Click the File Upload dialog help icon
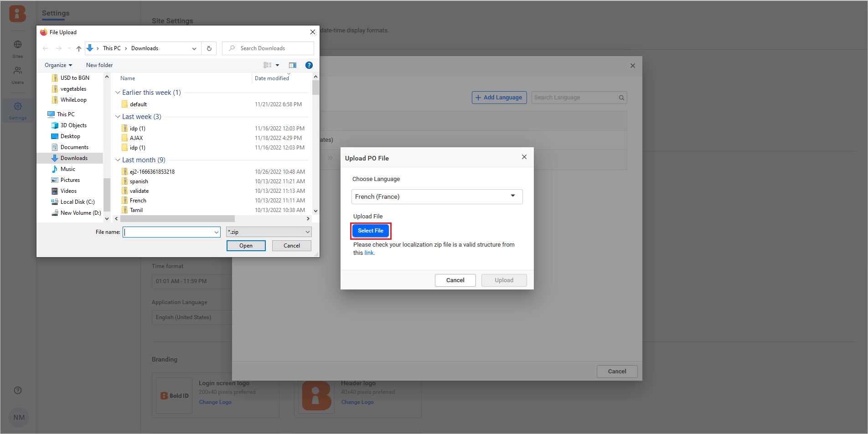 [309, 65]
